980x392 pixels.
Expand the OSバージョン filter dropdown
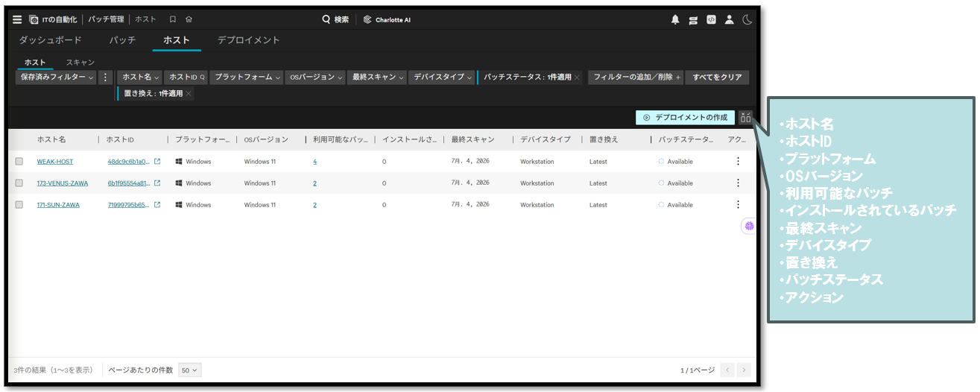tap(315, 77)
